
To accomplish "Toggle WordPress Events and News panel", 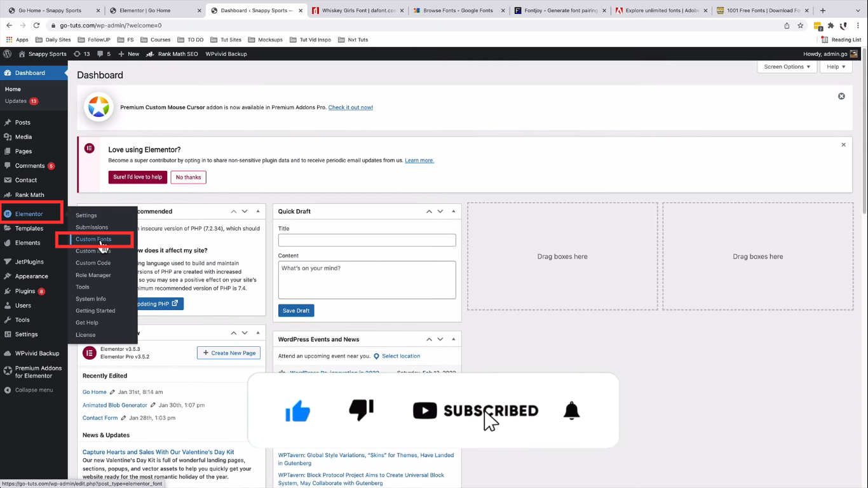I will click(x=453, y=339).
